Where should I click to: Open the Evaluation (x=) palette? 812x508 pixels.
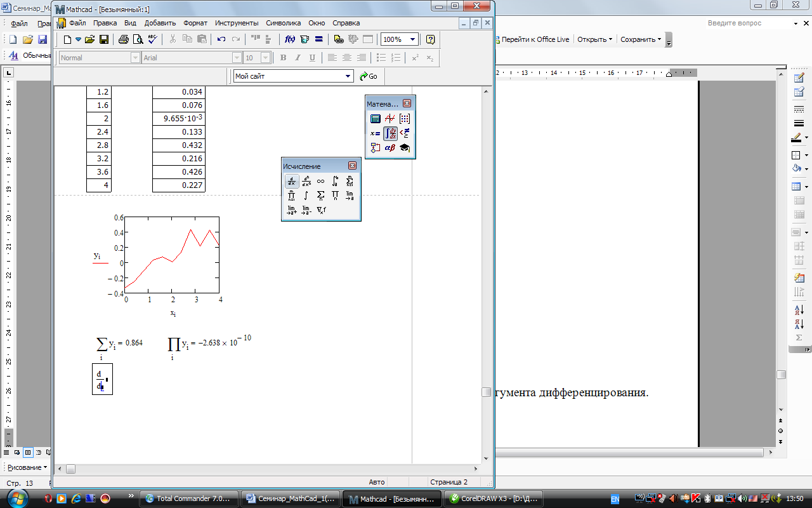coord(375,133)
